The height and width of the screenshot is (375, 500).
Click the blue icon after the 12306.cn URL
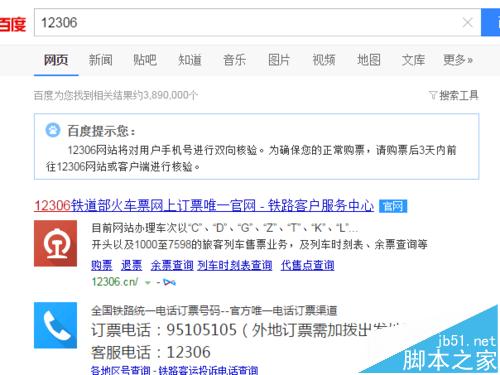(x=170, y=283)
